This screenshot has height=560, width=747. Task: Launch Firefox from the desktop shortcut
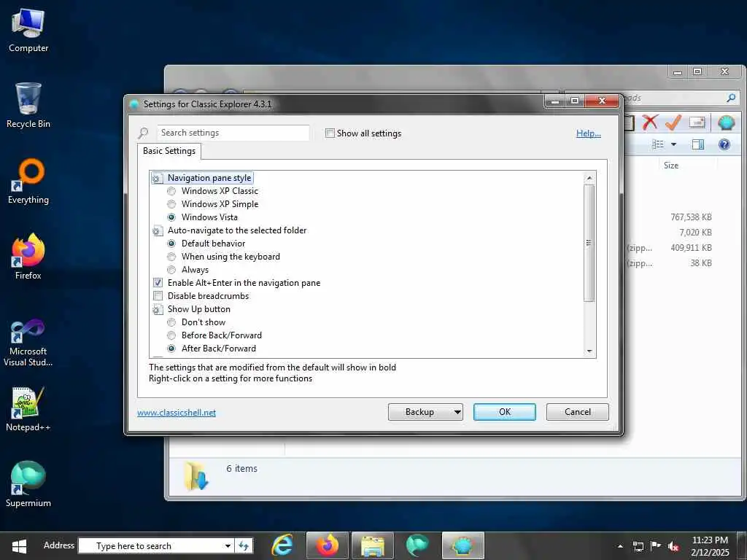tap(28, 257)
